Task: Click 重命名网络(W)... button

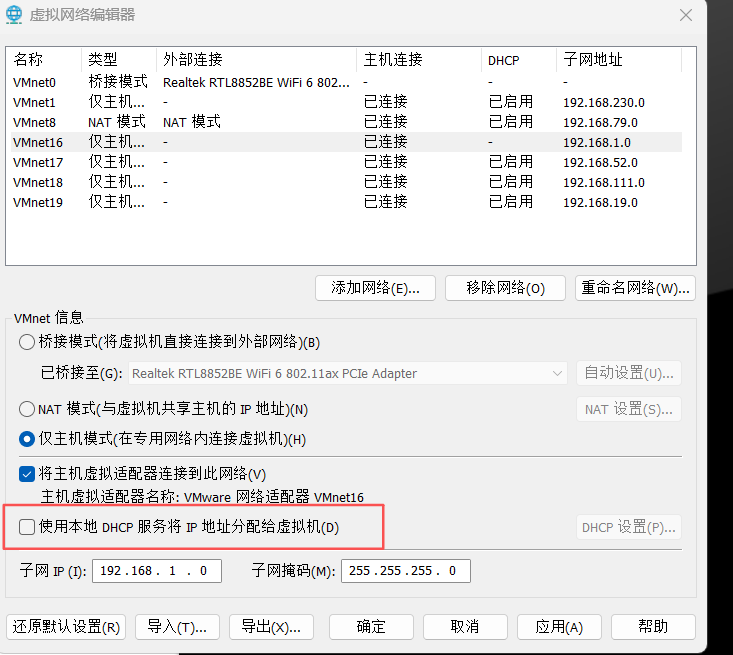Action: (635, 288)
